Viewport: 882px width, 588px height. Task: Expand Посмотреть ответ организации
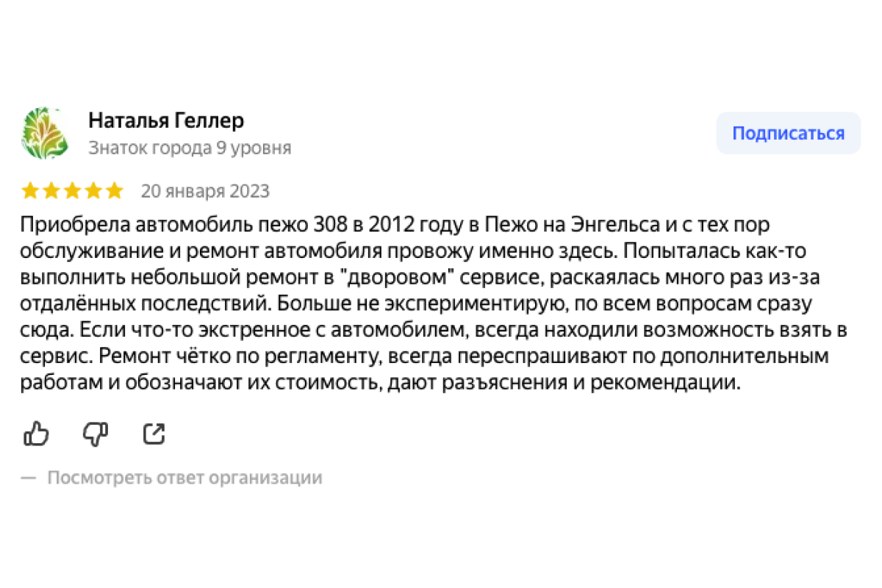(184, 478)
